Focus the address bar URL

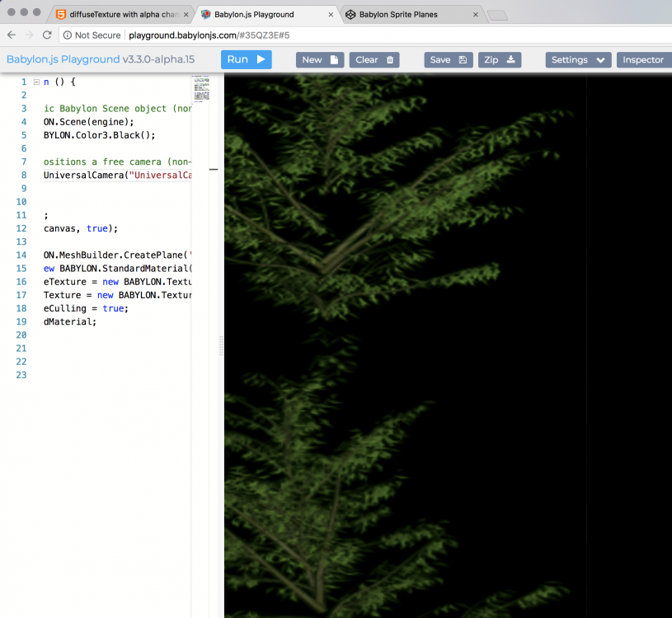point(209,35)
